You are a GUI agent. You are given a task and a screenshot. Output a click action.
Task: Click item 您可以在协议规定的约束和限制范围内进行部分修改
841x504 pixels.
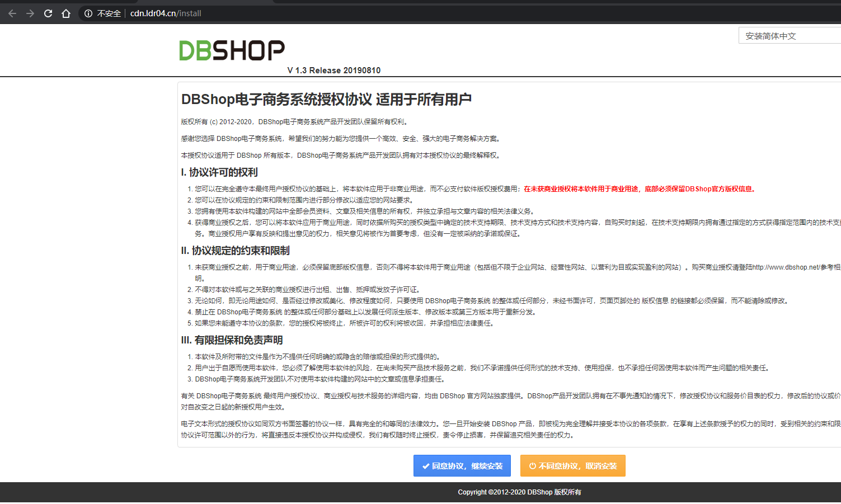coord(304,200)
